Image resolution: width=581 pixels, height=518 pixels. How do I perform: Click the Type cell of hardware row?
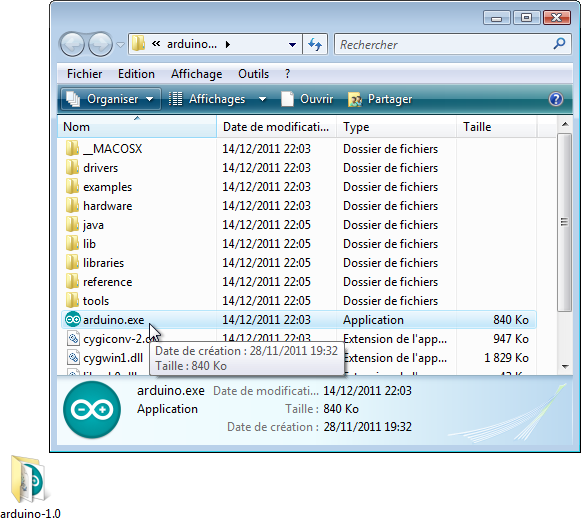pyautogui.click(x=390, y=206)
